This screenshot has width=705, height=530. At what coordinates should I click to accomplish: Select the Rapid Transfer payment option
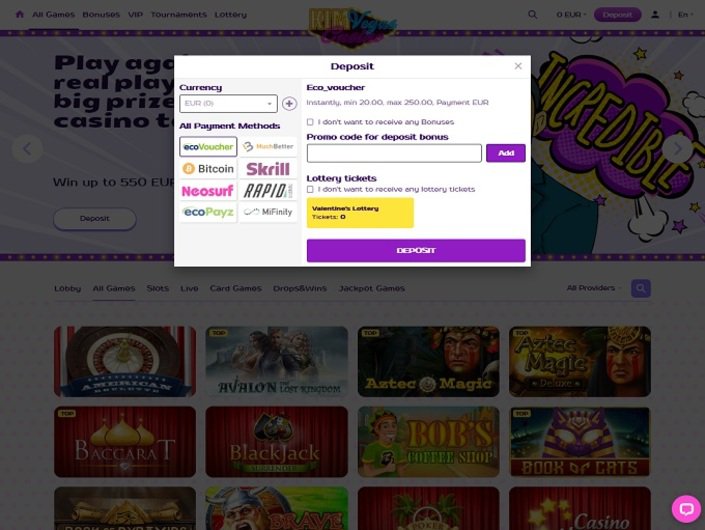click(x=268, y=191)
